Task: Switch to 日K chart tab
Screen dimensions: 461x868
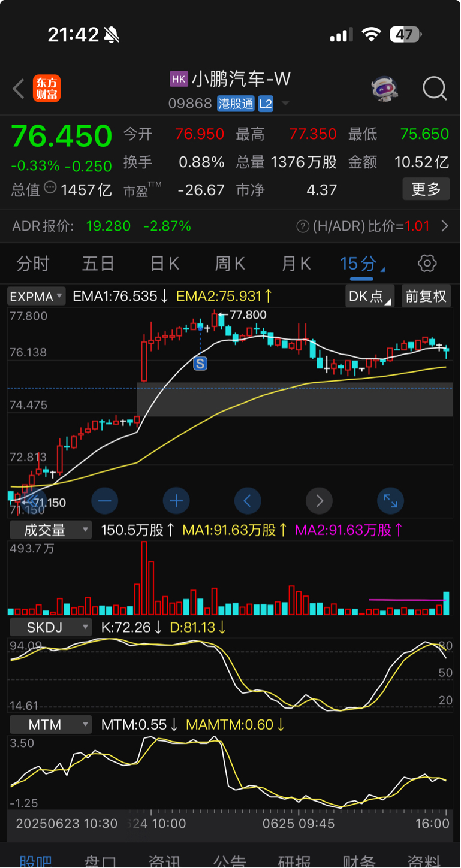Action: pos(165,264)
